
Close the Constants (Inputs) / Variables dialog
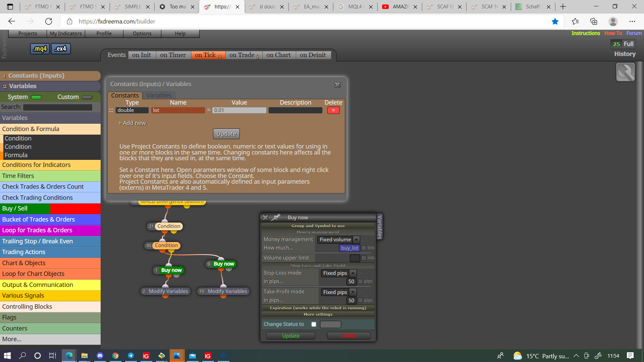337,85
